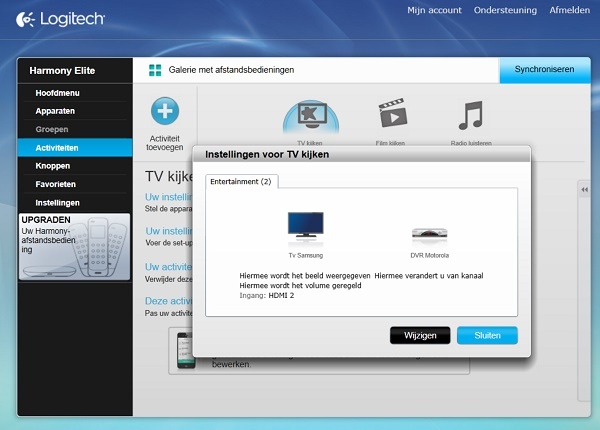
Task: Select the Film kijken activity icon
Action: pos(392,113)
